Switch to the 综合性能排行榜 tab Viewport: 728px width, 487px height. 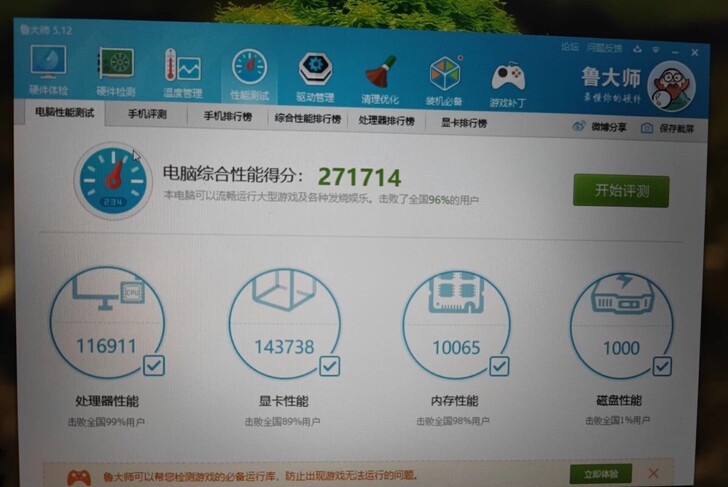click(307, 119)
